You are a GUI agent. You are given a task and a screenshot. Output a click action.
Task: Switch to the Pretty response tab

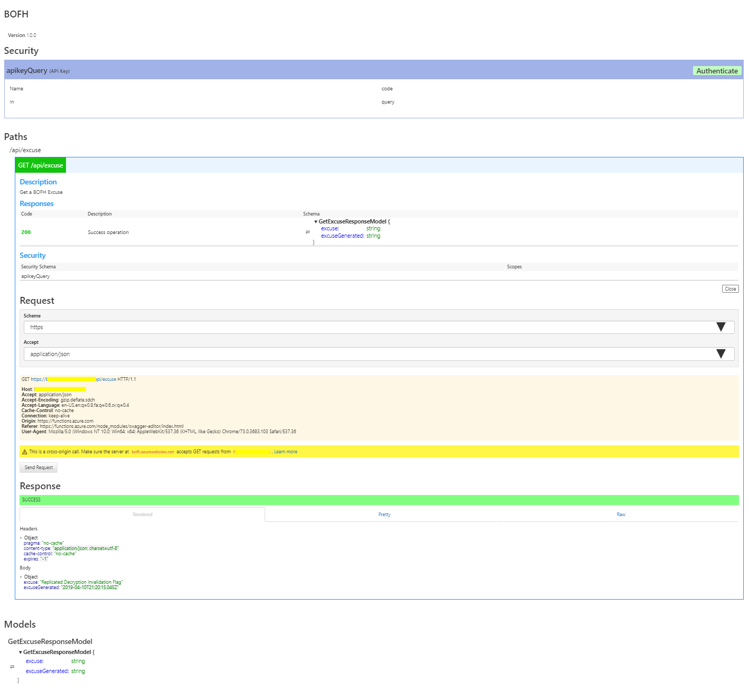click(384, 515)
